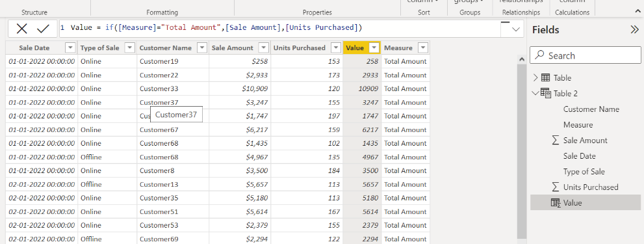Click the Search box in Fields pane
Screen dimensions: 644x244
click(586, 55)
